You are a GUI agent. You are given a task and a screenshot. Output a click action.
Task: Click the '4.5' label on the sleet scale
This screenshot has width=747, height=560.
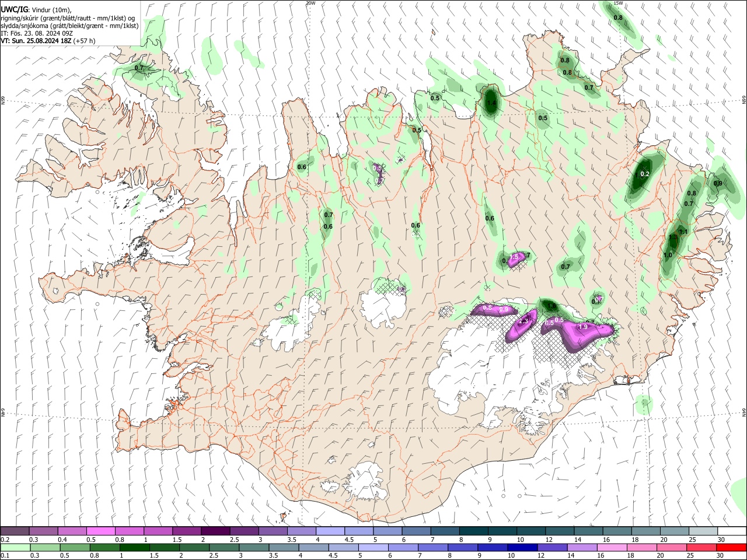(349, 540)
